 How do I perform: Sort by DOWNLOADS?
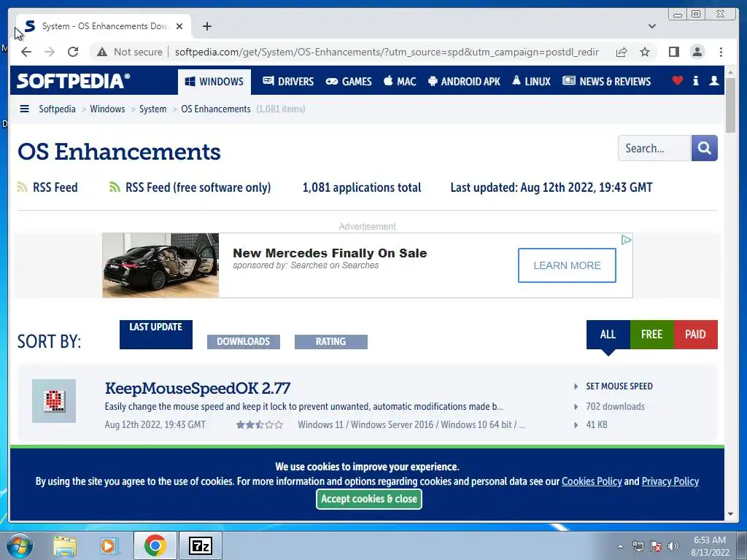(244, 341)
